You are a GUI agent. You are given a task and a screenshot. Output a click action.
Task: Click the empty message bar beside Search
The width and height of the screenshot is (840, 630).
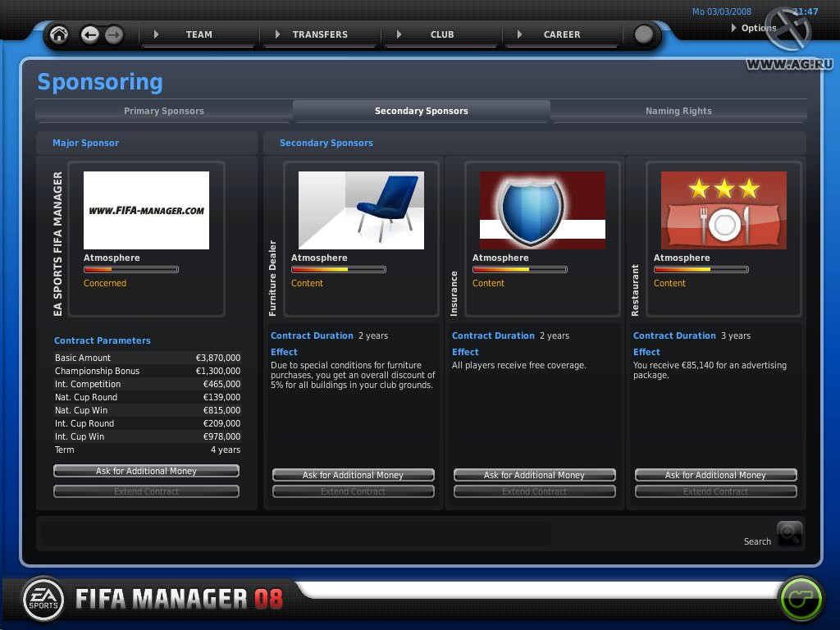point(295,534)
